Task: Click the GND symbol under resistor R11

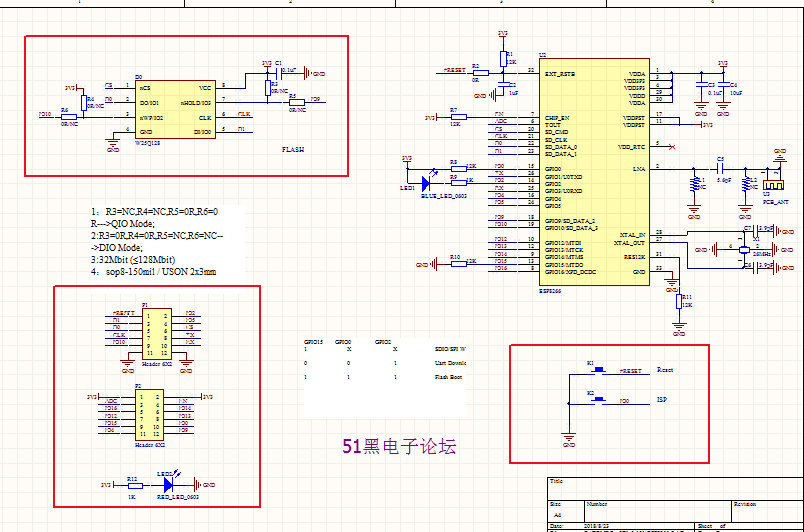Action: 679,329
